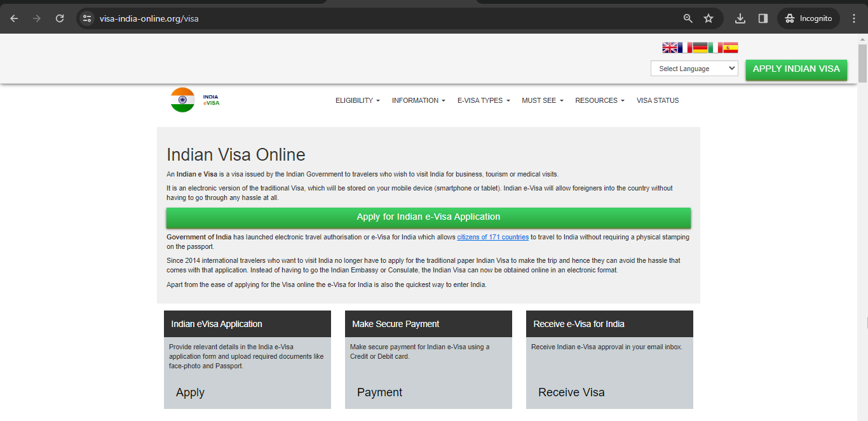Click Apply for Indian e-Visa Application button
This screenshot has height=421, width=868.
pos(428,217)
